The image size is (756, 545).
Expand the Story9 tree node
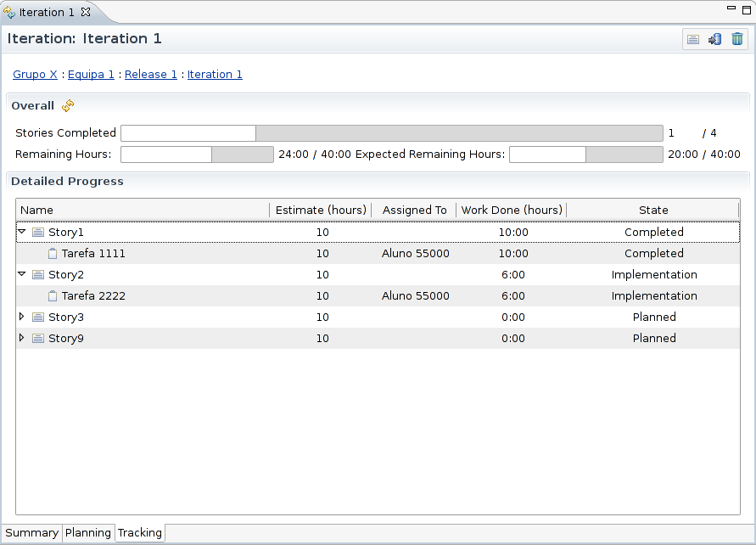(x=22, y=338)
